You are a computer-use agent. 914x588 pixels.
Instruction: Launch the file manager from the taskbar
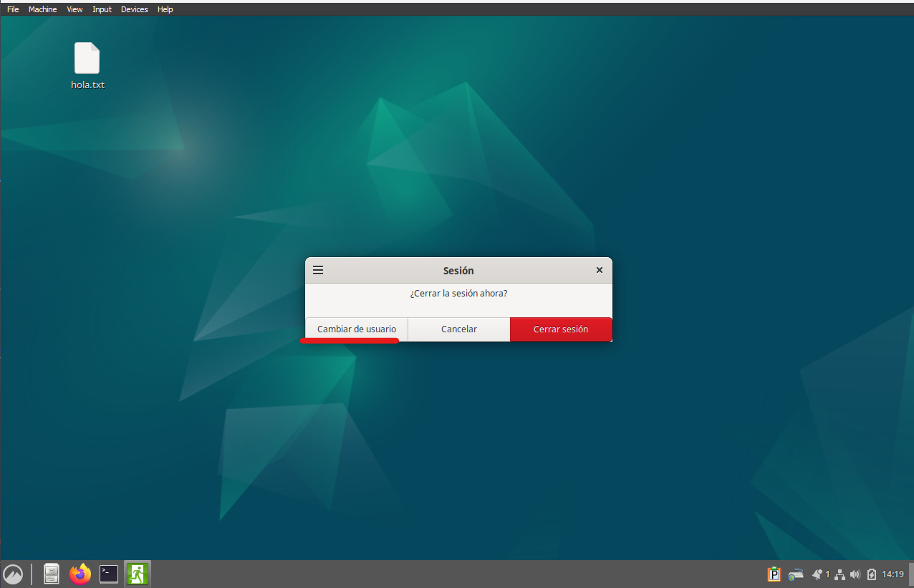click(x=52, y=574)
